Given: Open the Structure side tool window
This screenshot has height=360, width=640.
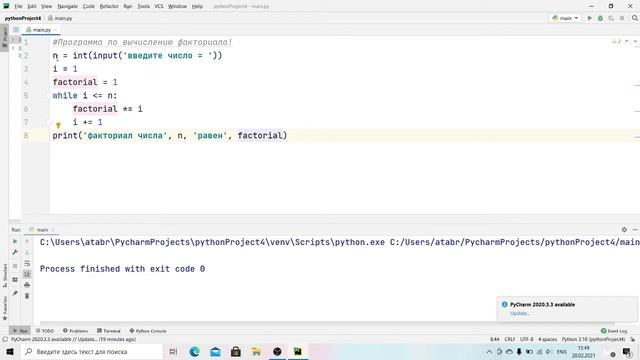Looking at the screenshot, I should pyautogui.click(x=4, y=276).
